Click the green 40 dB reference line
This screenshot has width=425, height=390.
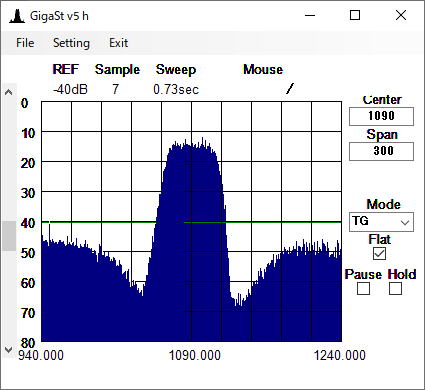[191, 222]
